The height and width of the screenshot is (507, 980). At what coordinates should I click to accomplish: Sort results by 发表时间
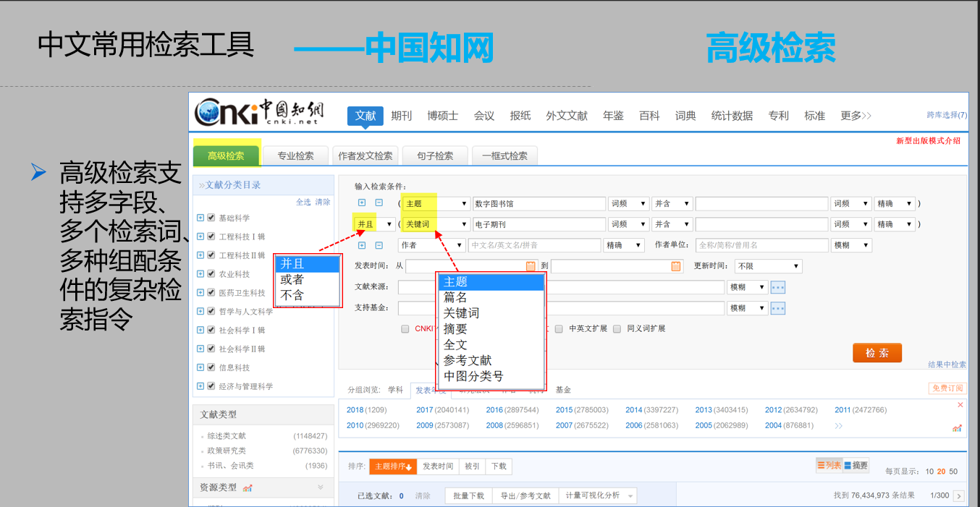click(438, 466)
